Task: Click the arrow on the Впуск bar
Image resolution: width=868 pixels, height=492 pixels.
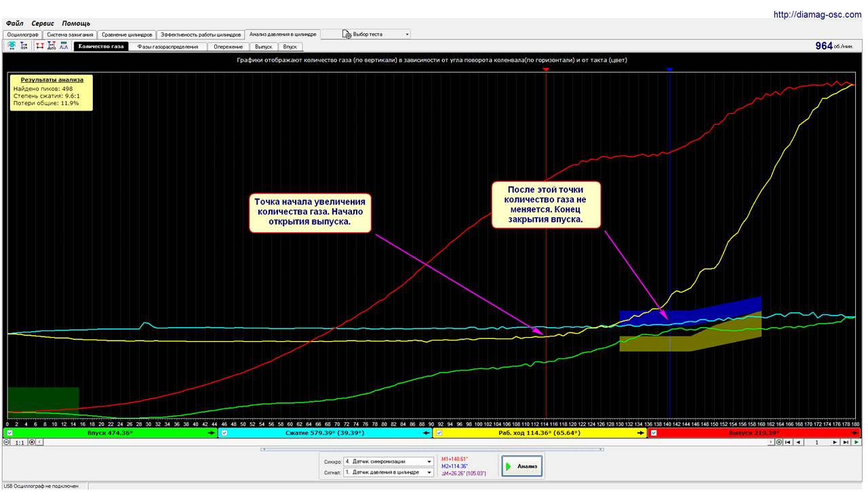Action: (212, 433)
